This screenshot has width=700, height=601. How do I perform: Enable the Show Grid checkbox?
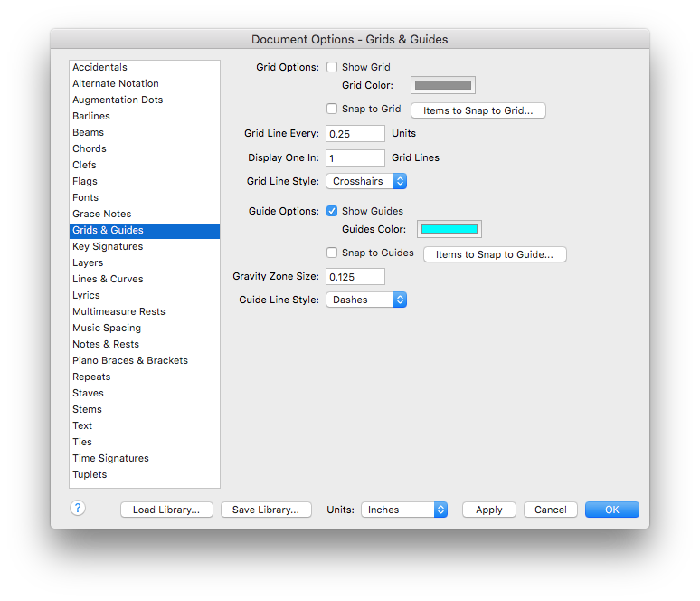(332, 67)
